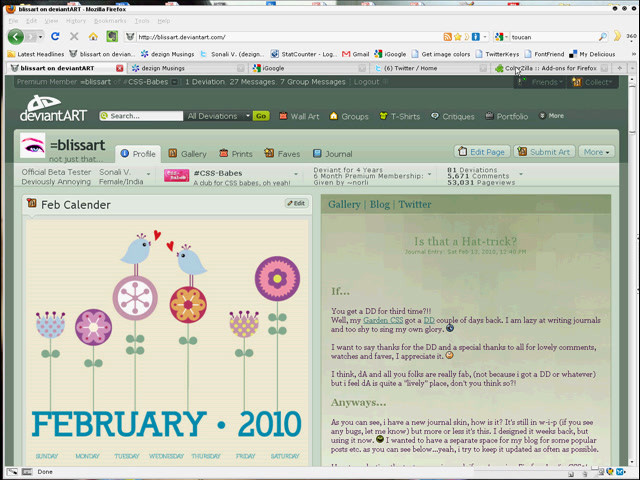The height and width of the screenshot is (480, 640).
Task: Open the Firefox File menu
Action: tap(13, 21)
